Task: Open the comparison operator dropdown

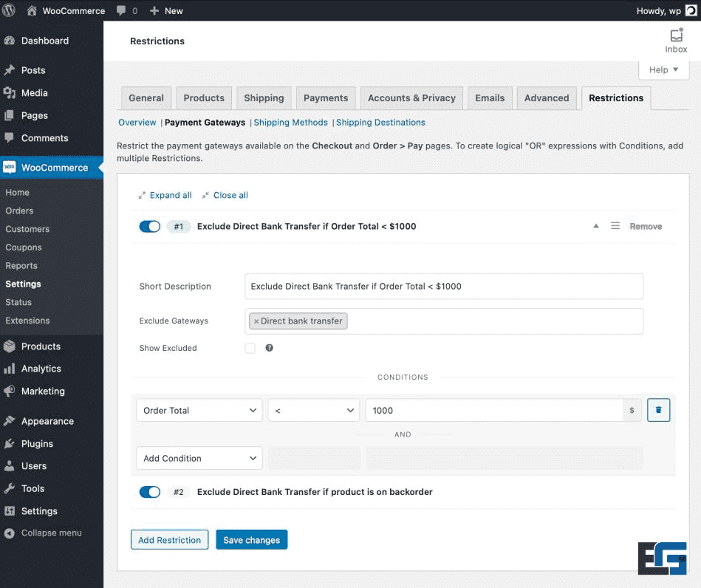Action: 313,410
